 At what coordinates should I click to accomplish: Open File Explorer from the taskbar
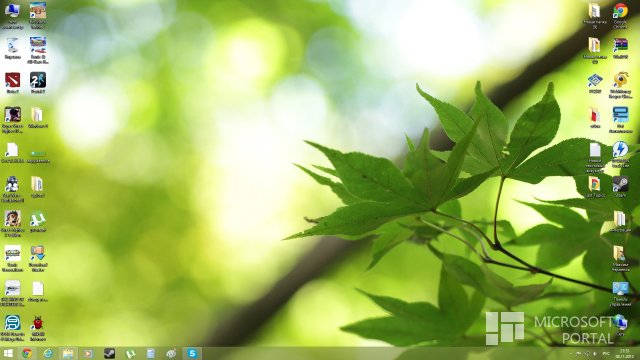pyautogui.click(x=68, y=353)
